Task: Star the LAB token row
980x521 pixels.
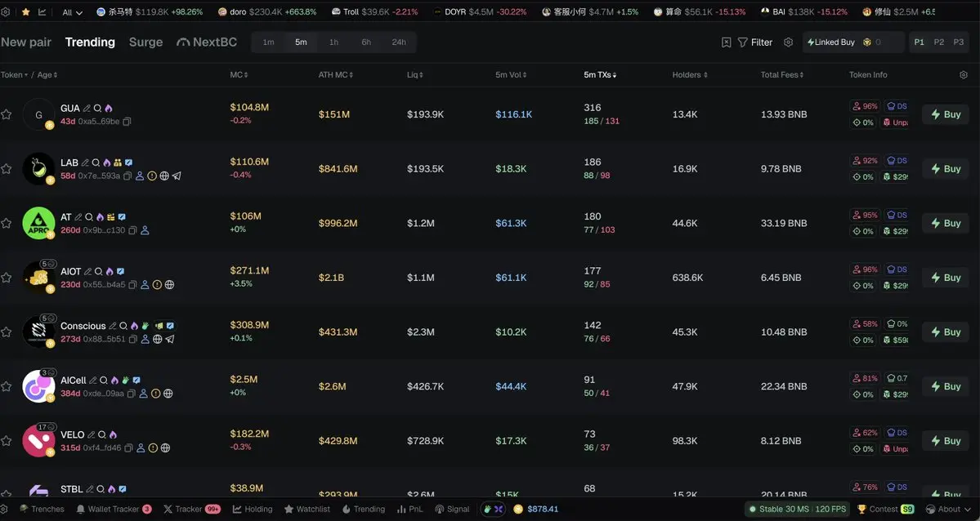Action: (7, 169)
